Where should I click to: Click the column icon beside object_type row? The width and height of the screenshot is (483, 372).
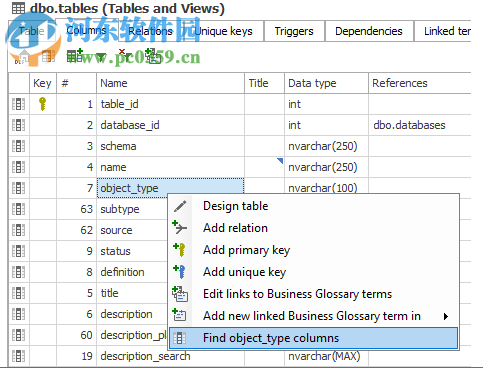[18, 188]
